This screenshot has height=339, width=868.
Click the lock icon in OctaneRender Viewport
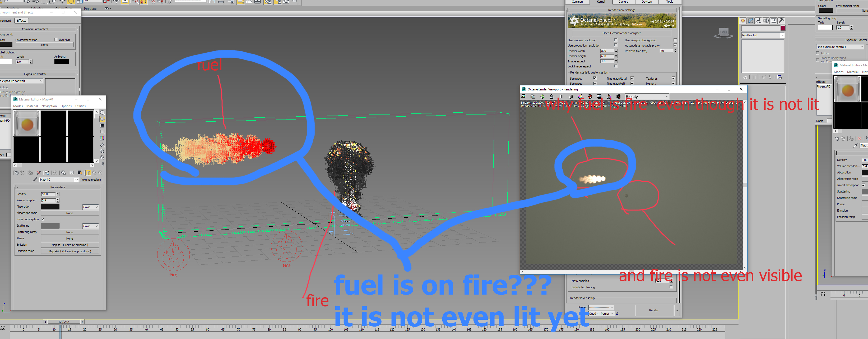point(552,97)
